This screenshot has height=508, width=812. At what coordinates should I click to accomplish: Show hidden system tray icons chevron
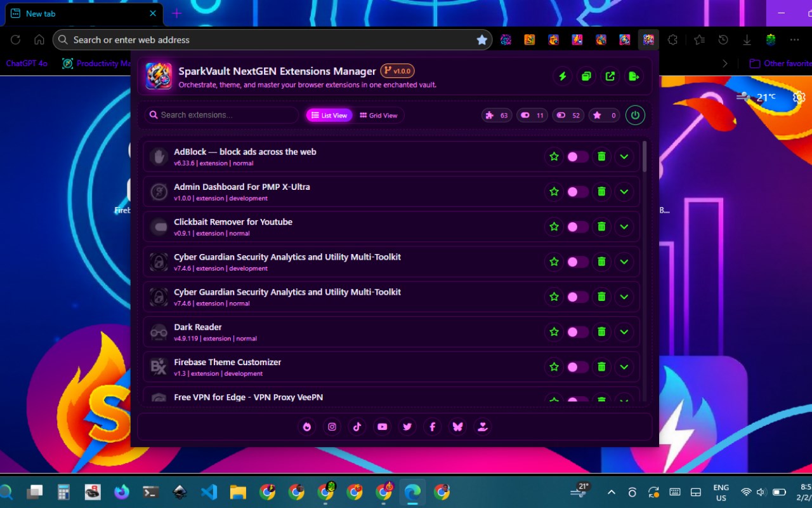(x=612, y=492)
